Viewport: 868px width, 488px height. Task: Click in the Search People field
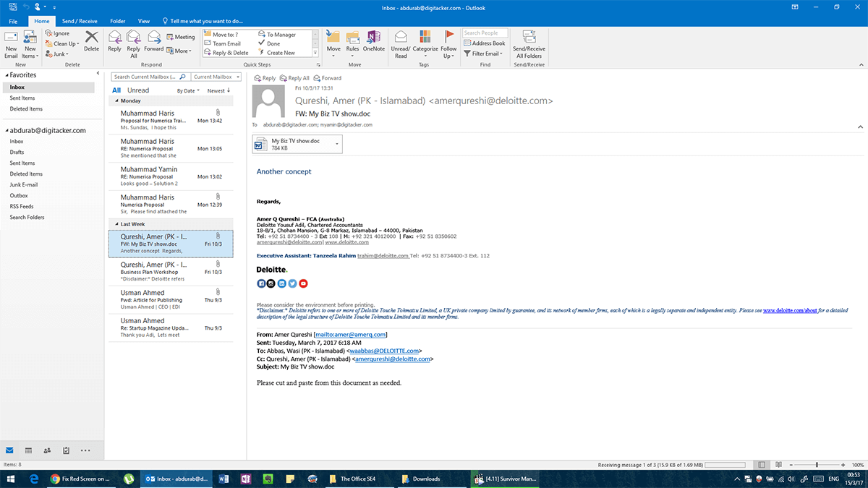point(485,33)
